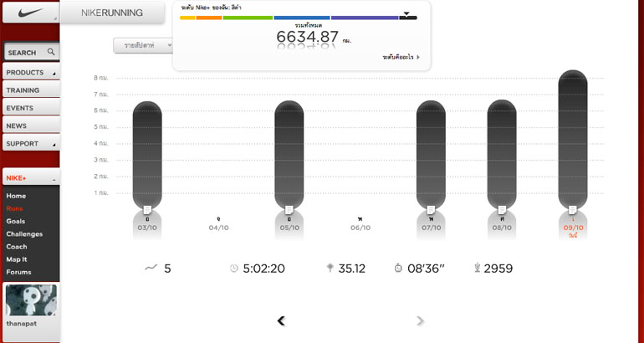Open run note icon on 09/10 bar
The width and height of the screenshot is (644, 343).
tap(573, 209)
